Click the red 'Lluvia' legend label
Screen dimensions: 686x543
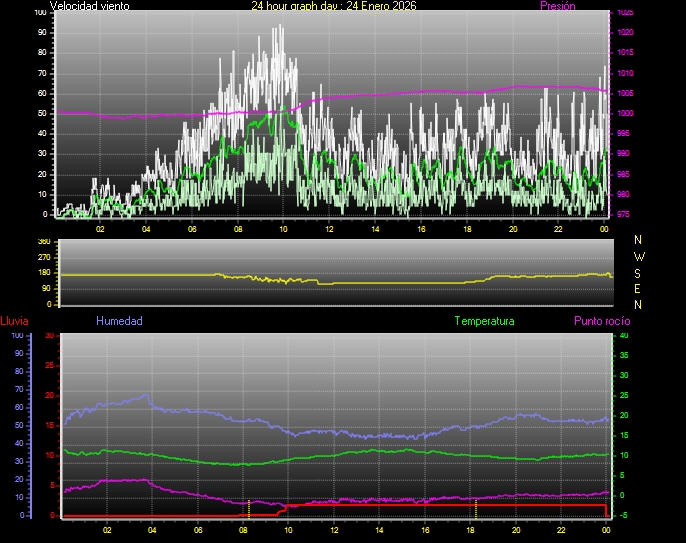coord(14,322)
